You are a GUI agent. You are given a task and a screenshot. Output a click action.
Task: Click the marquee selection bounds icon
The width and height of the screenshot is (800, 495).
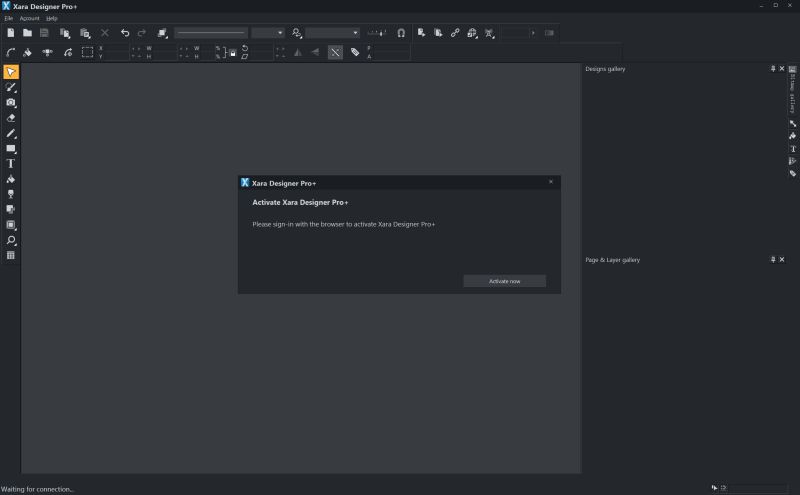[x=87, y=53]
